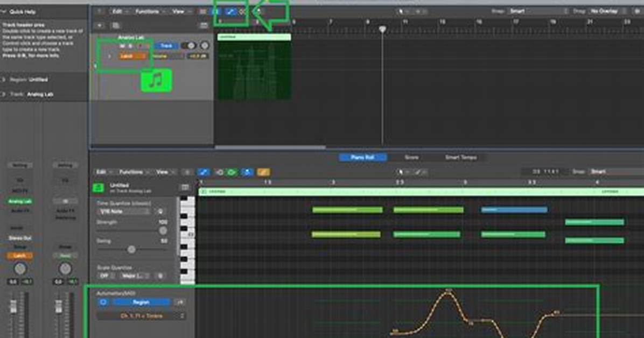Screen dimensions: 644x338
Task: Toggle the flex button in tracks toolbar
Action: 243,11
